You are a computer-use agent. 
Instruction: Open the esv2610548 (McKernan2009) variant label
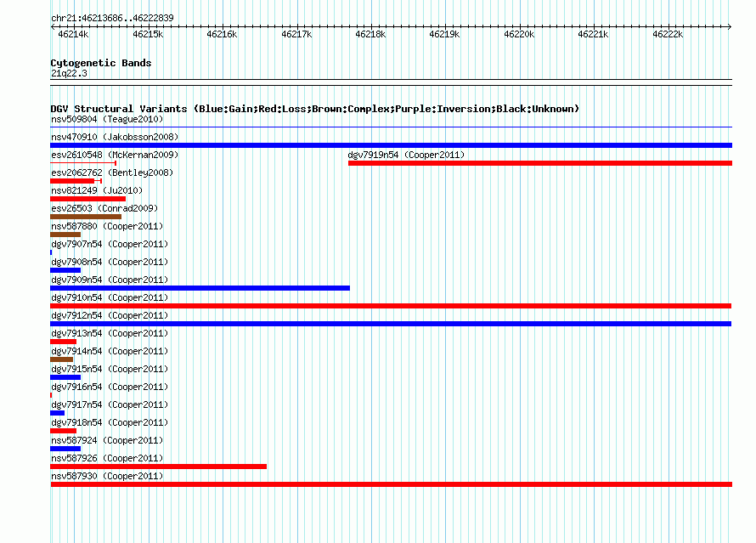(x=115, y=155)
